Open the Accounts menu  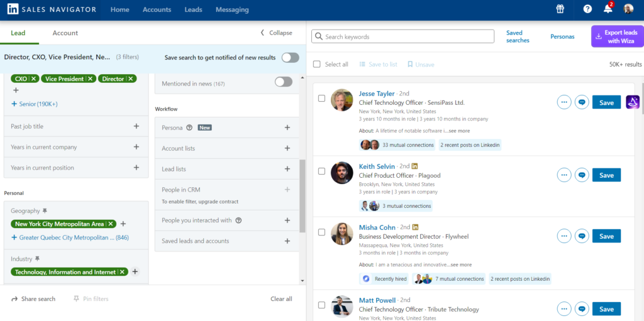pyautogui.click(x=157, y=9)
